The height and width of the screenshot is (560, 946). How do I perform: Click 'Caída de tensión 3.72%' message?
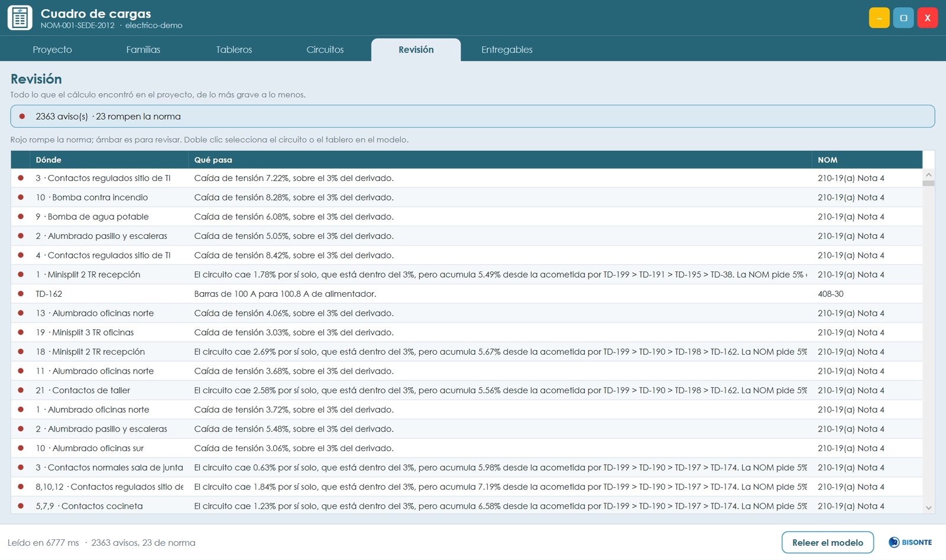[294, 410]
